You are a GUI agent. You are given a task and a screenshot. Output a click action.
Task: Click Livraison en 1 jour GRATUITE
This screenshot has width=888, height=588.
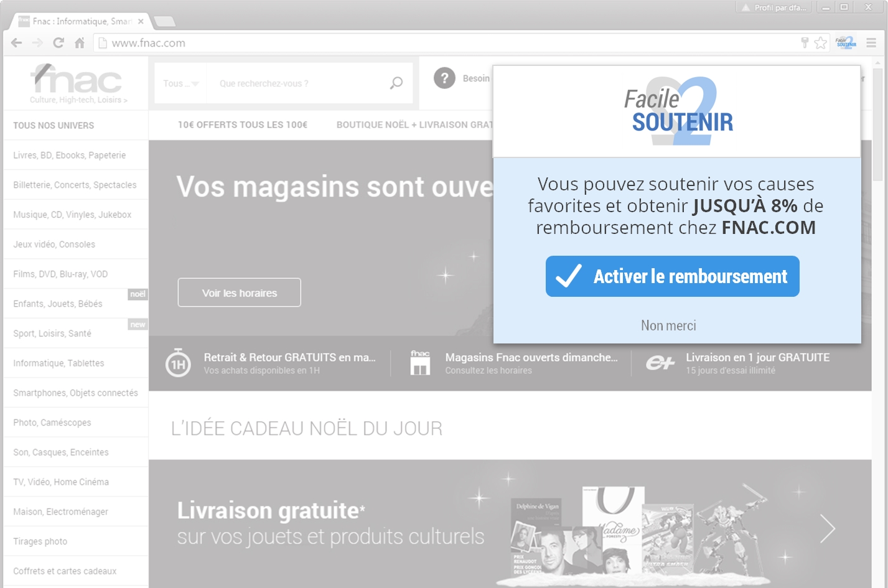click(757, 358)
